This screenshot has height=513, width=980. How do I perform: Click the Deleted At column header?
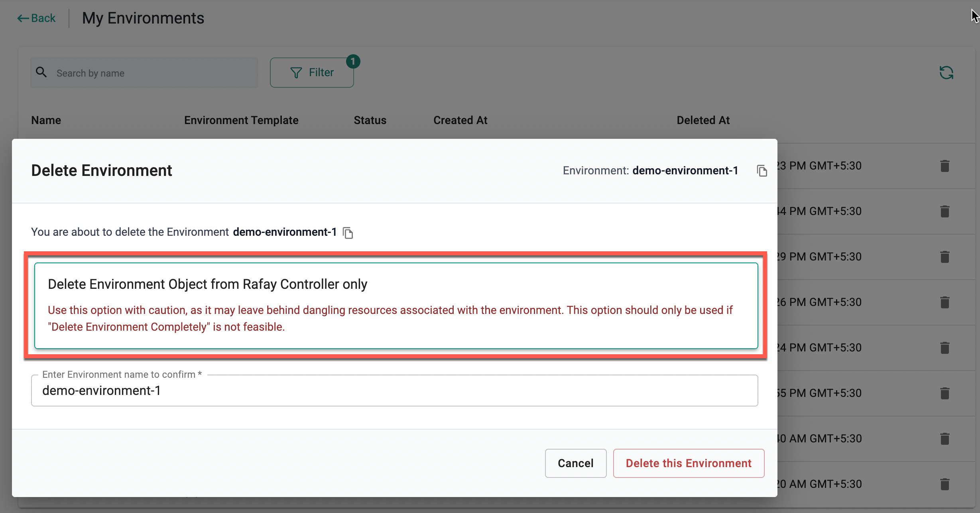pyautogui.click(x=703, y=120)
